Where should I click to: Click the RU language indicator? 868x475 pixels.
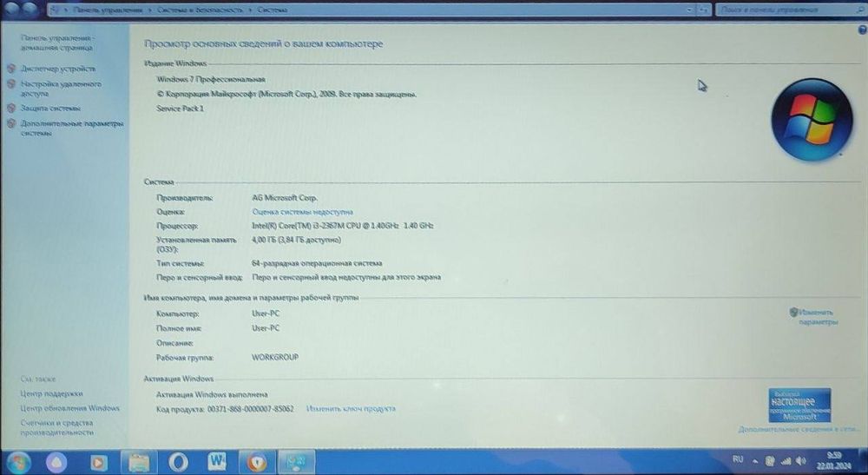(738, 459)
